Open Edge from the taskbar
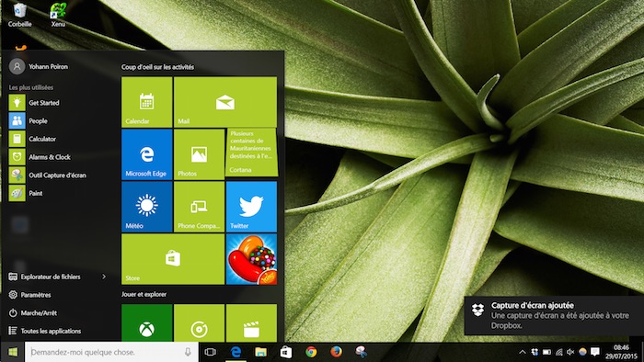 click(236, 352)
